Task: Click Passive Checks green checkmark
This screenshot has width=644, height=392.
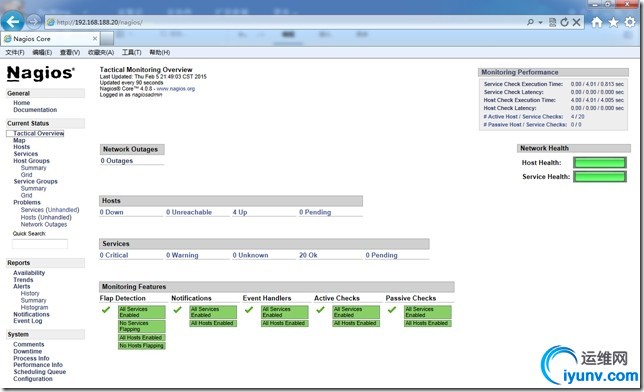Action: pos(392,310)
